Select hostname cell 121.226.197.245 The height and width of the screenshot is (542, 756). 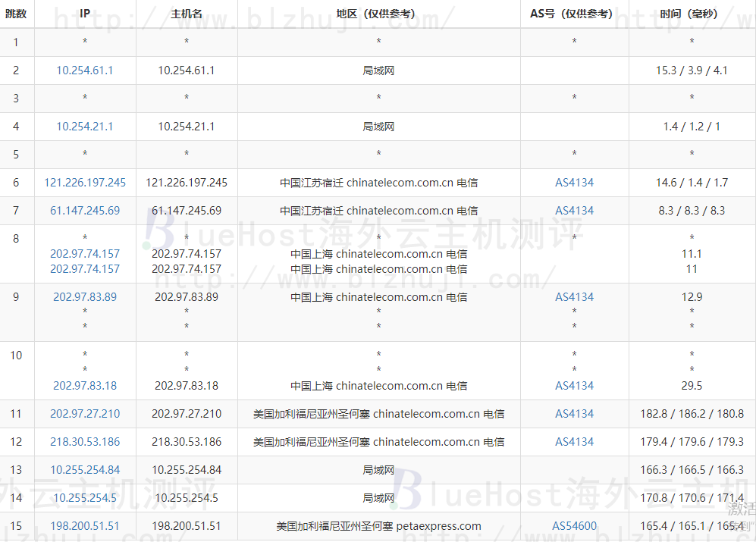coord(187,182)
